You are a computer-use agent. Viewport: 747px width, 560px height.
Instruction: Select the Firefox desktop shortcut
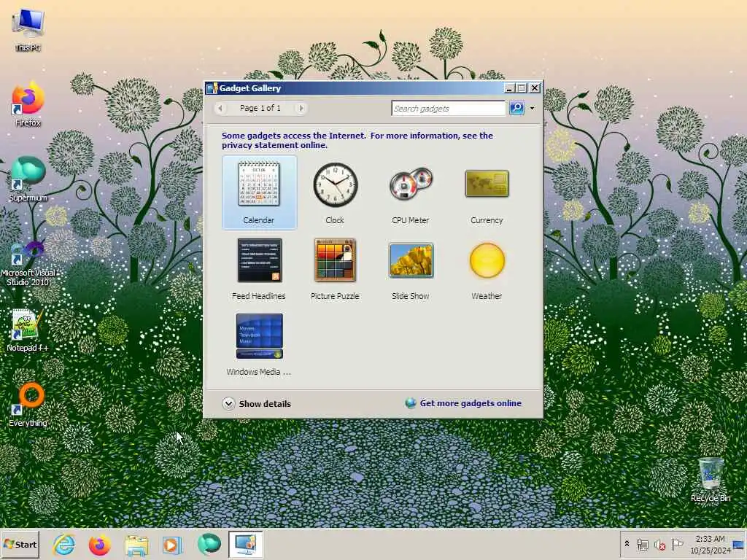(x=28, y=105)
